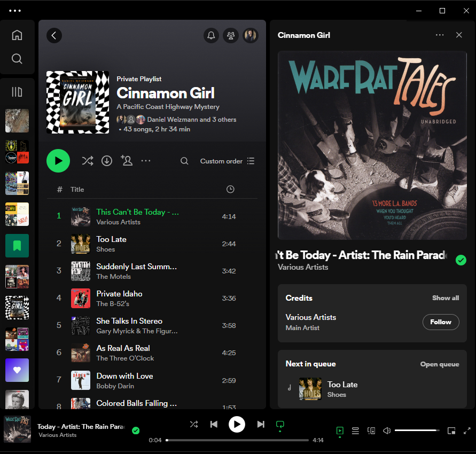This screenshot has width=476, height=454.
Task: Play the Cinnamon Girl playlist
Action: point(58,161)
